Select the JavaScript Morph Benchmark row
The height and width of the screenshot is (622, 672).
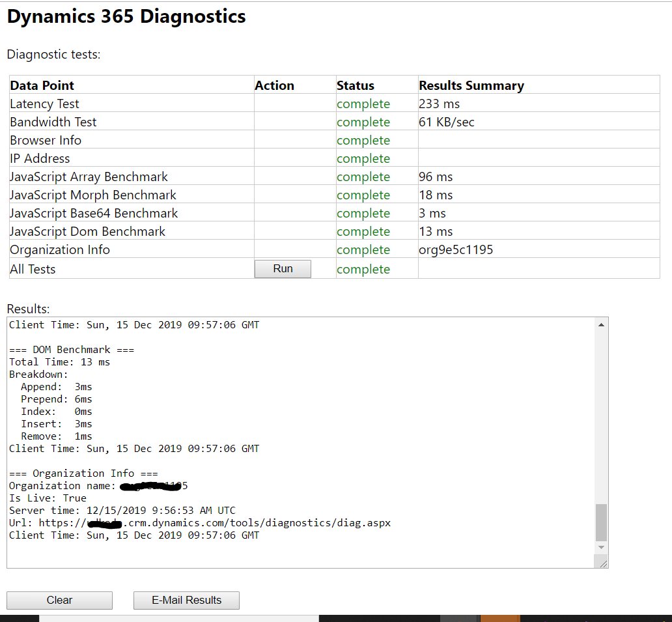[x=92, y=195]
